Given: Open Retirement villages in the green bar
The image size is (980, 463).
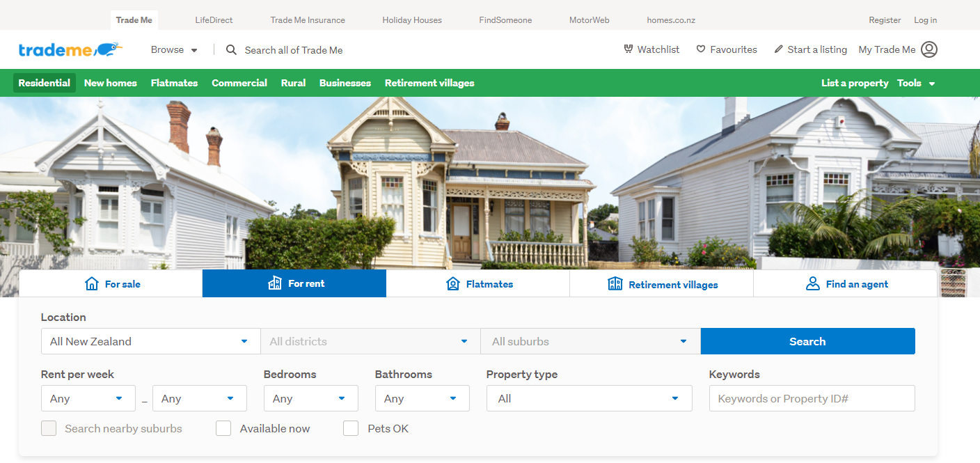Looking at the screenshot, I should 429,83.
